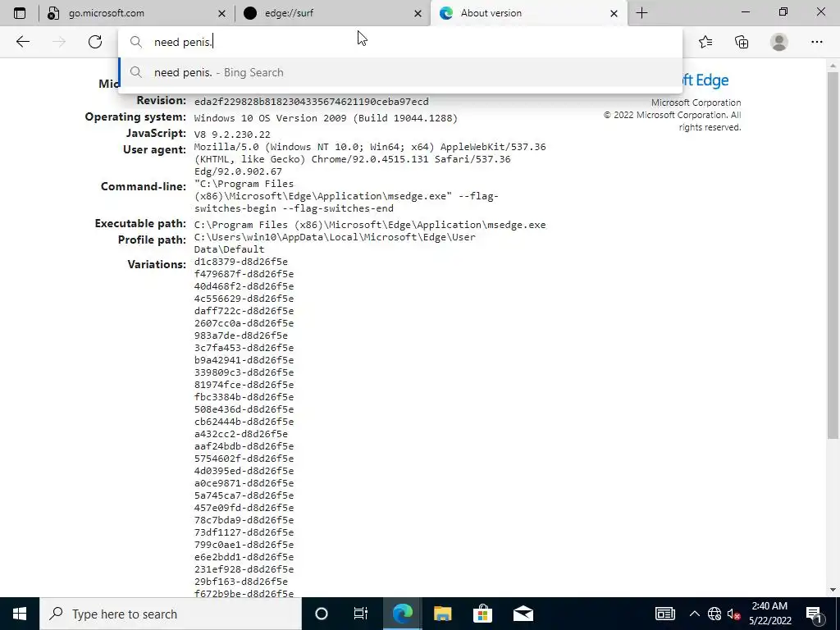The image size is (840, 630).
Task: Click the search magnifier in address bar
Action: click(136, 42)
